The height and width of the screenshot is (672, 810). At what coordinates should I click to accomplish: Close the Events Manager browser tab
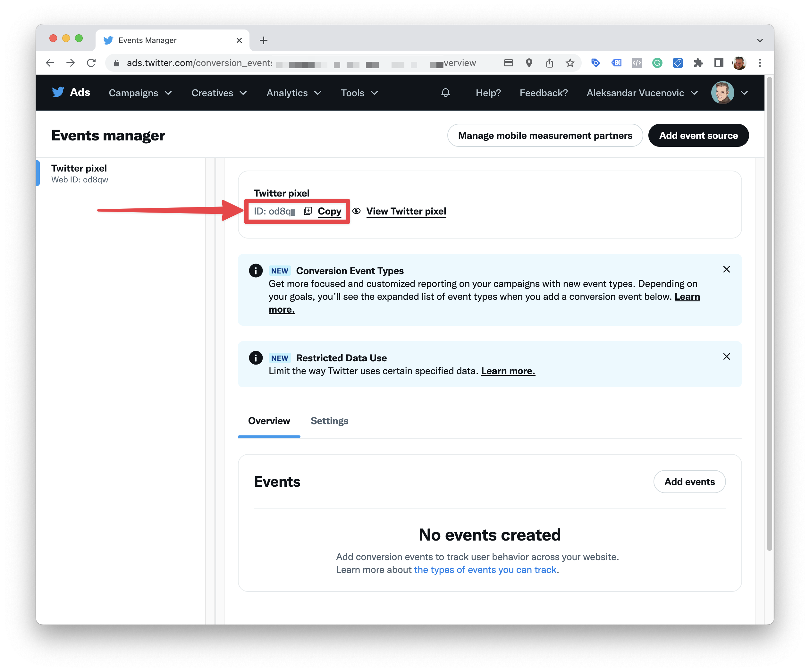tap(239, 40)
